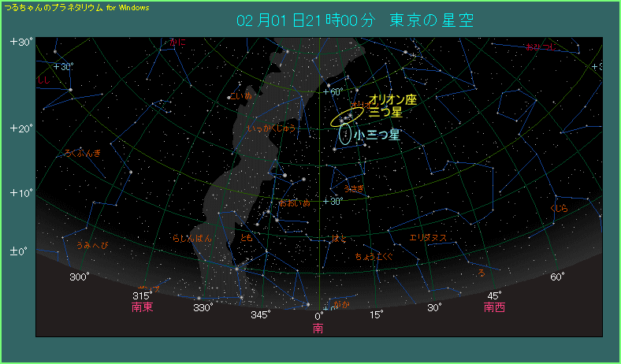Click the 小三つ星 cyan label
Image resolution: width=621 pixels, height=364 pixels.
pyautogui.click(x=377, y=135)
